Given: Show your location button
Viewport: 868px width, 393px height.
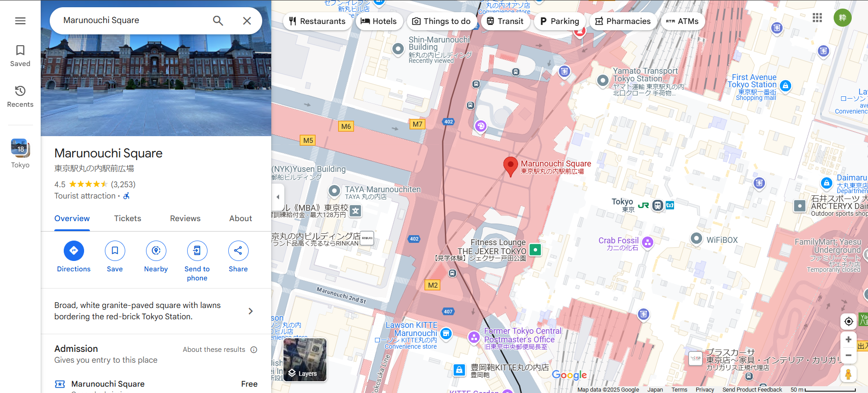Looking at the screenshot, I should (x=849, y=321).
